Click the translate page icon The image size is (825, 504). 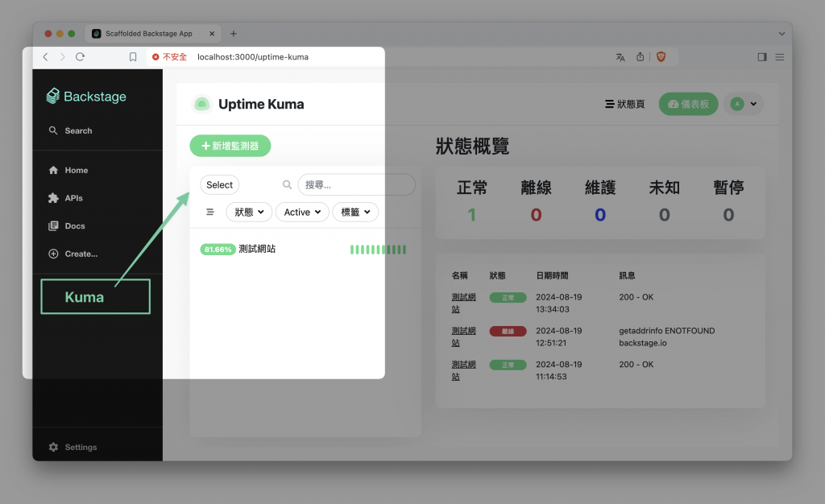click(x=620, y=56)
